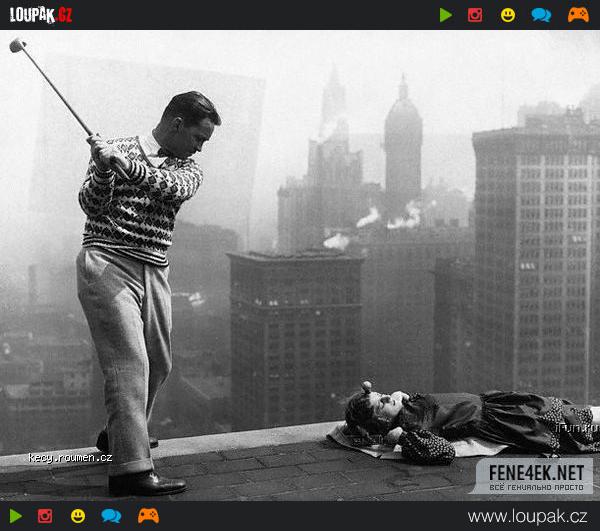Click the red photo camera icon in footer
This screenshot has width=600, height=531.
coord(45,516)
